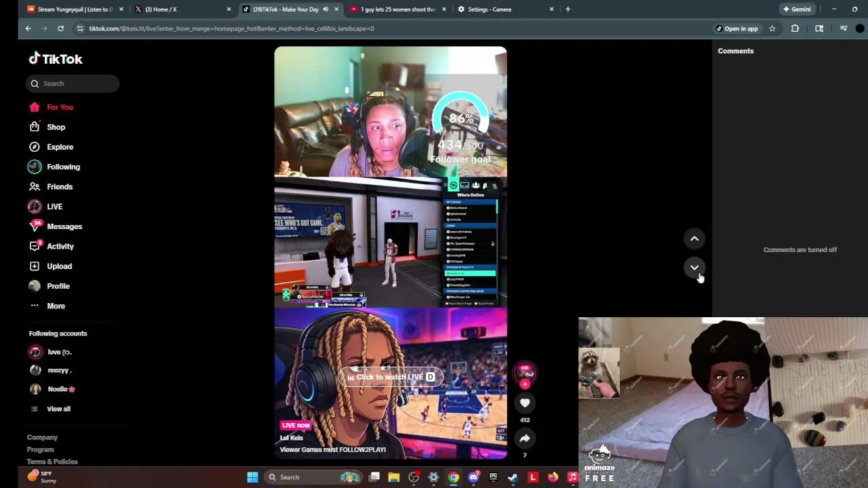The height and width of the screenshot is (488, 868).
Task: Open the media controls icon
Action: (844, 28)
